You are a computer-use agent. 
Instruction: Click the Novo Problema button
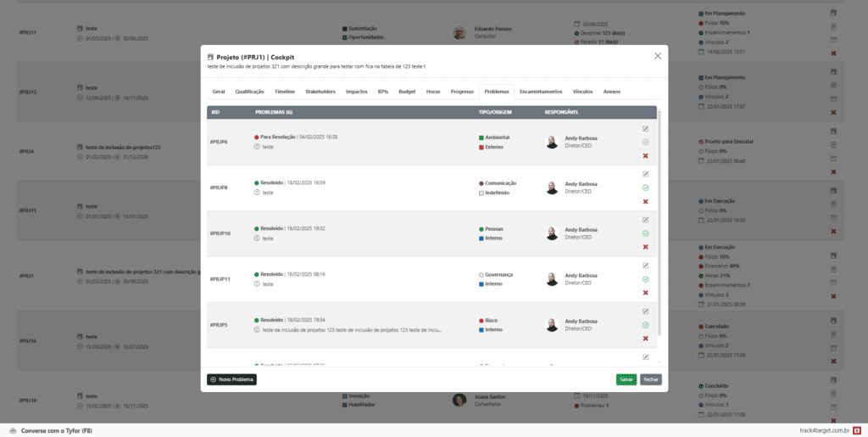point(231,379)
